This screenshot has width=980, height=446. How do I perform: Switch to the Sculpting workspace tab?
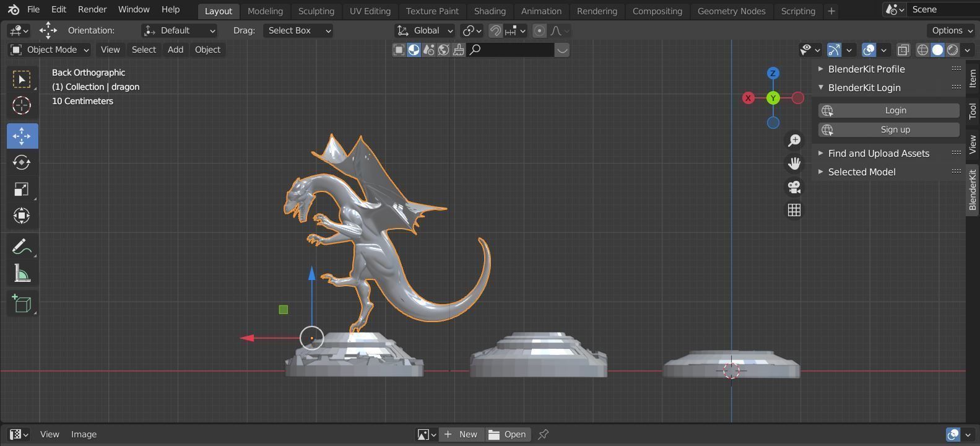point(316,11)
